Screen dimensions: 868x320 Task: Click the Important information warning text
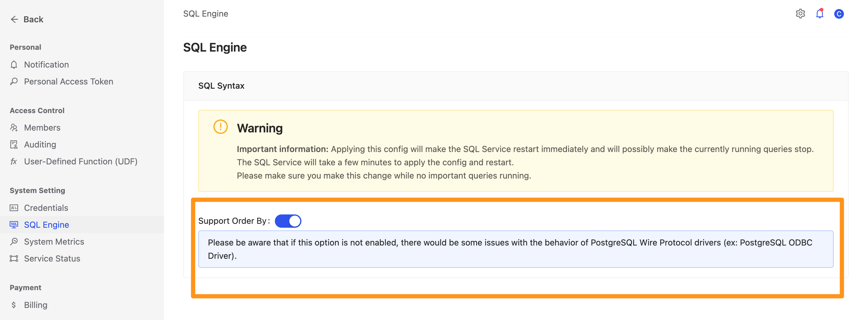[525, 163]
